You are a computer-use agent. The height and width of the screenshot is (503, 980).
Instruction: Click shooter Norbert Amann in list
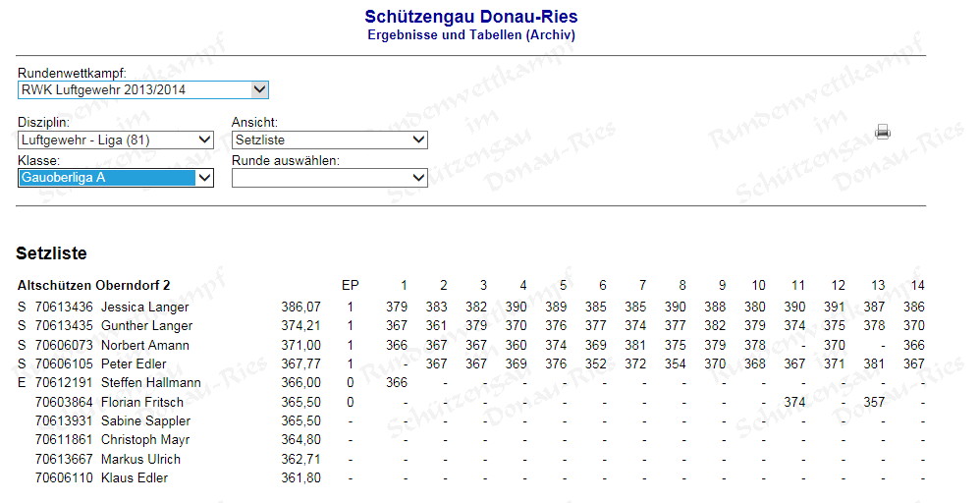click(x=143, y=345)
